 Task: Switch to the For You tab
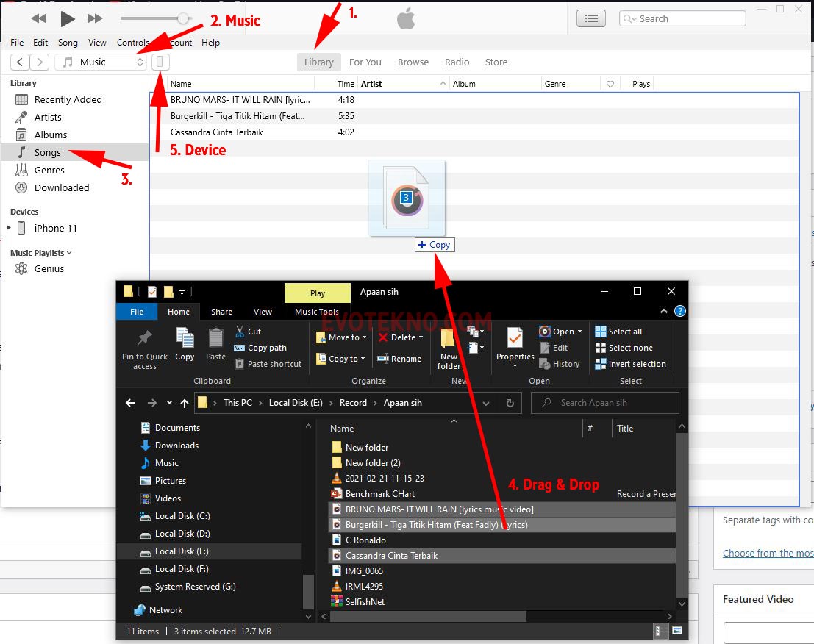365,62
